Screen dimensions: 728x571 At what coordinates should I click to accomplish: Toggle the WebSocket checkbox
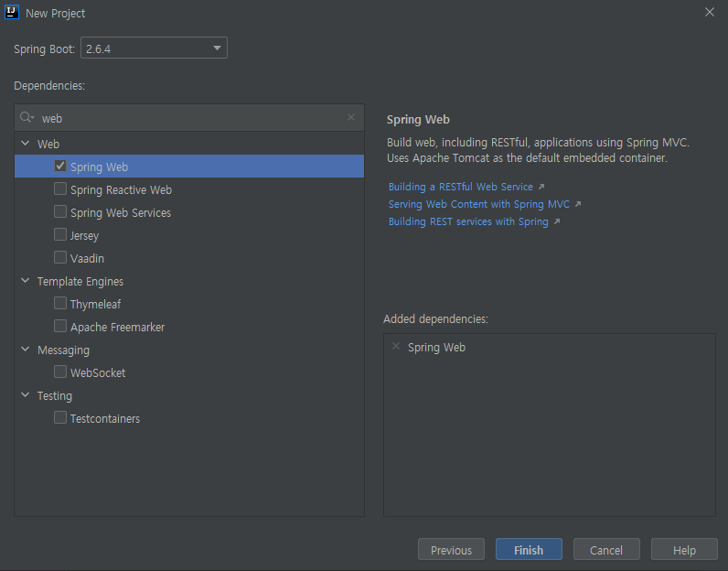click(x=60, y=372)
